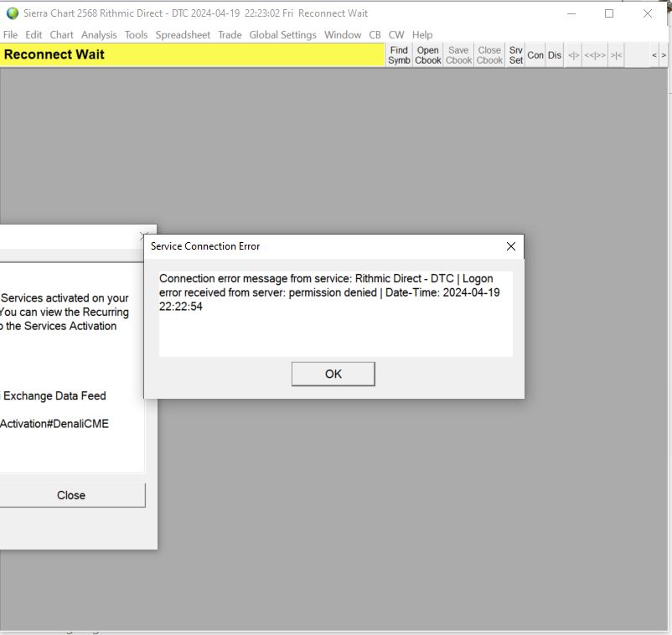Close the Service Connection Error dialog
672x635 pixels.
511,246
